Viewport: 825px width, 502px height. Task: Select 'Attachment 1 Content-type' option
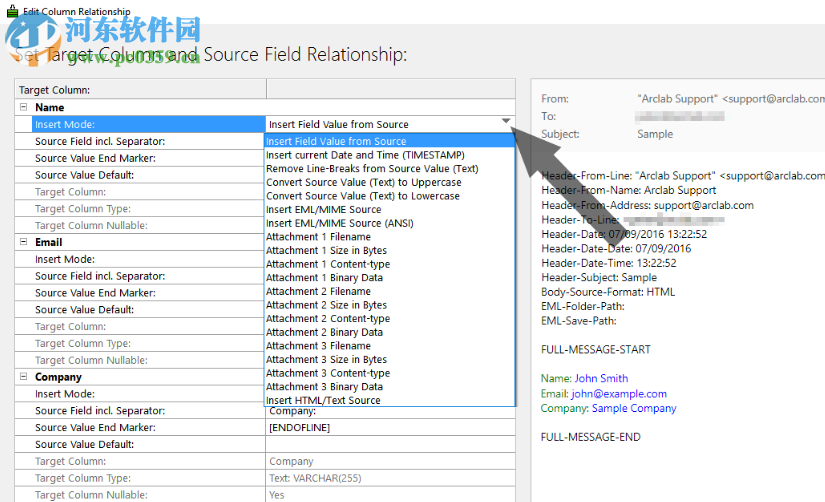(389, 264)
